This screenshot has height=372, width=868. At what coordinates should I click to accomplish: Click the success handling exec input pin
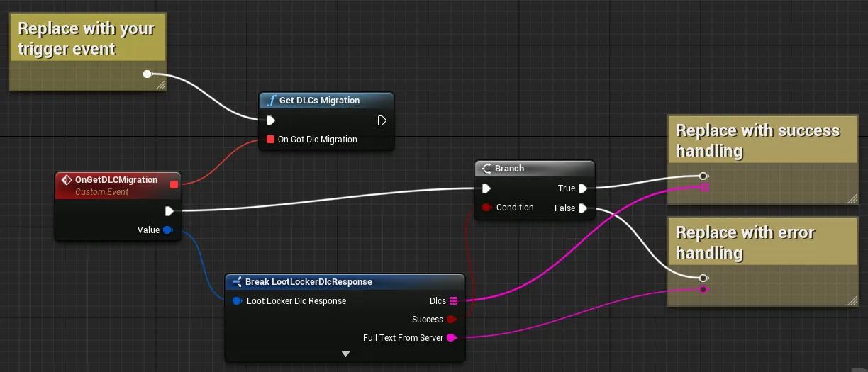[x=703, y=176]
